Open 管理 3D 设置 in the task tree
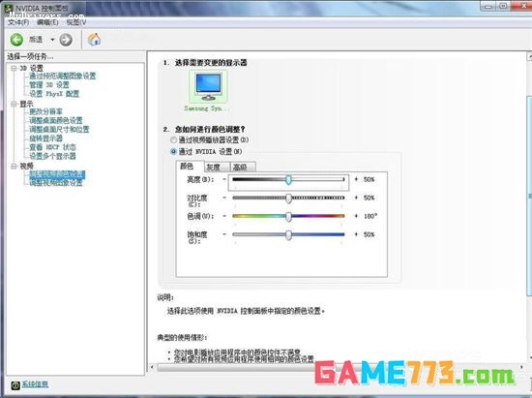The width and height of the screenshot is (532, 398). [x=49, y=85]
